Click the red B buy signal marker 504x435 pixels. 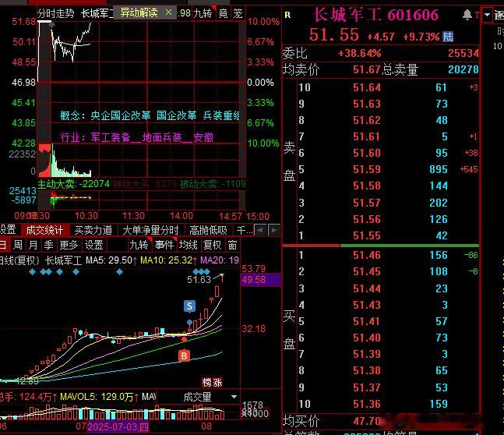click(x=184, y=355)
